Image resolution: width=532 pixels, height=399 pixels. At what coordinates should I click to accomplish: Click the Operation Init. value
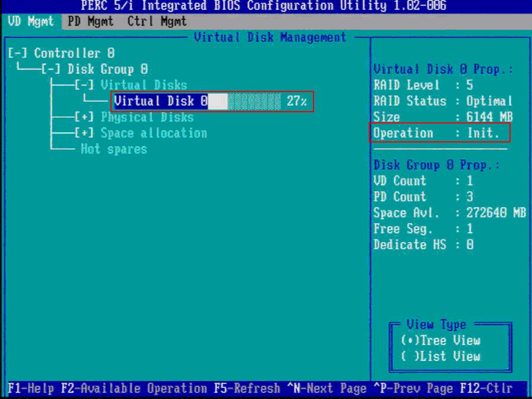point(483,133)
